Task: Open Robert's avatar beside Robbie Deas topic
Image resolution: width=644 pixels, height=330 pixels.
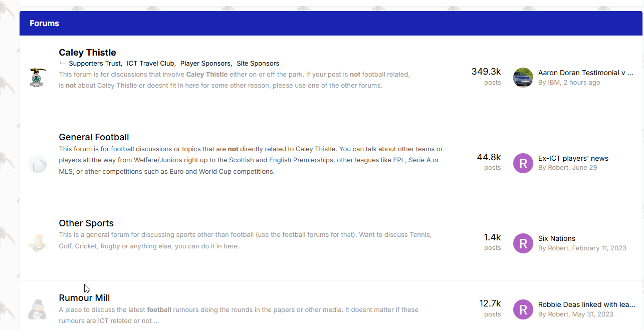Action: [523, 309]
